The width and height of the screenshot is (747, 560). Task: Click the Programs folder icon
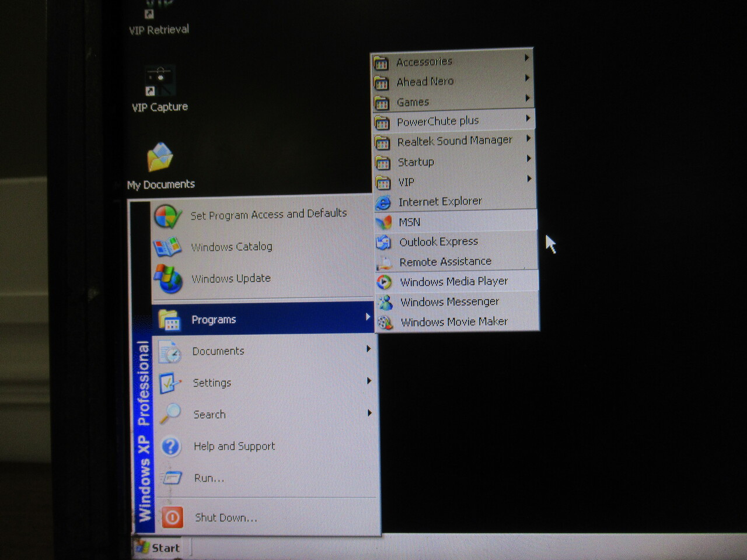click(169, 320)
